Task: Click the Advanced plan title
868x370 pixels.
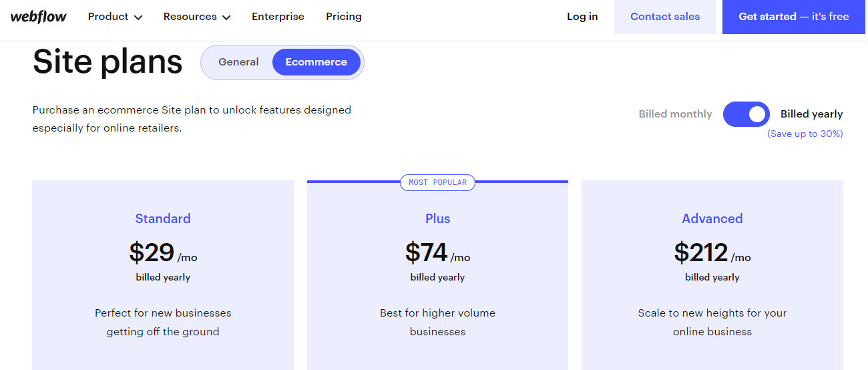Action: [712, 218]
